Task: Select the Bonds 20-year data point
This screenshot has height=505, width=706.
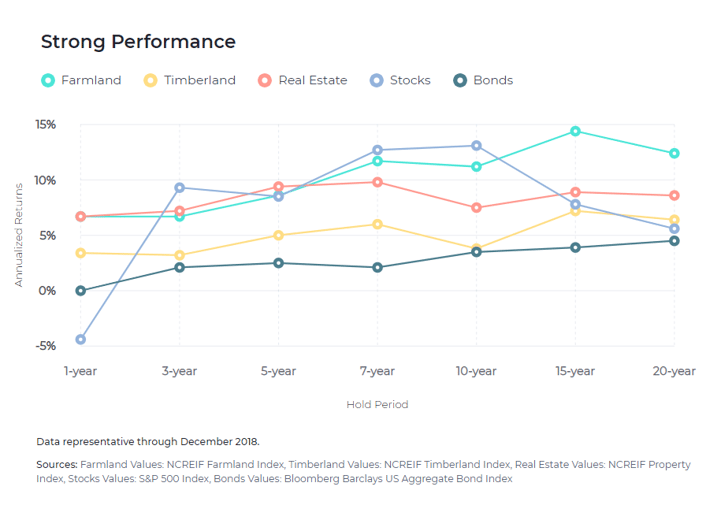Action: click(674, 241)
